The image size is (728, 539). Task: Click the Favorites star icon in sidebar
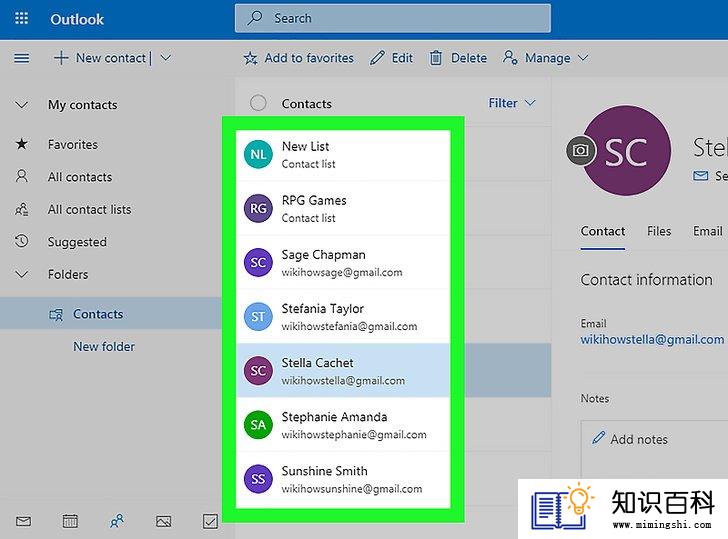pos(21,144)
